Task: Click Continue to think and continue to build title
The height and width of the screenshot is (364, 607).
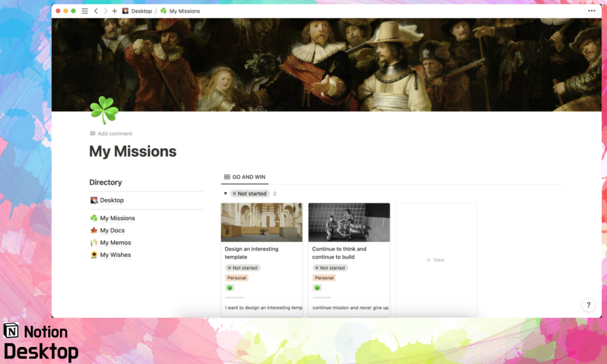Action: click(339, 253)
